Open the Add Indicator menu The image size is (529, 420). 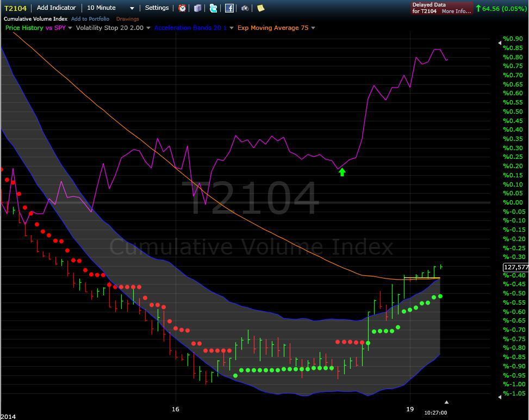point(57,8)
